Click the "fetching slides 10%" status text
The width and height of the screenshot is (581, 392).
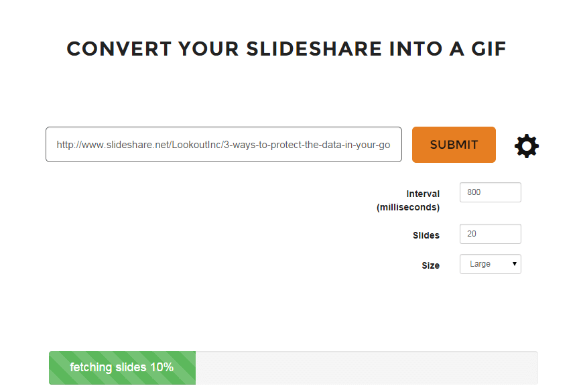(x=122, y=367)
